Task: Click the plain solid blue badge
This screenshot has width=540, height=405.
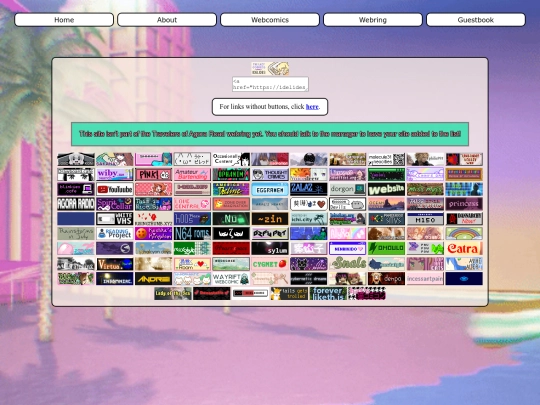Action: click(76, 219)
